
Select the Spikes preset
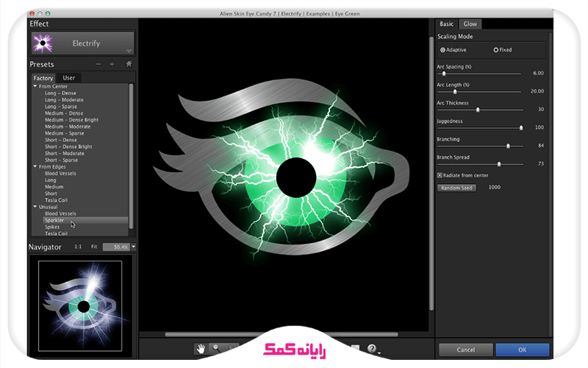(x=52, y=227)
